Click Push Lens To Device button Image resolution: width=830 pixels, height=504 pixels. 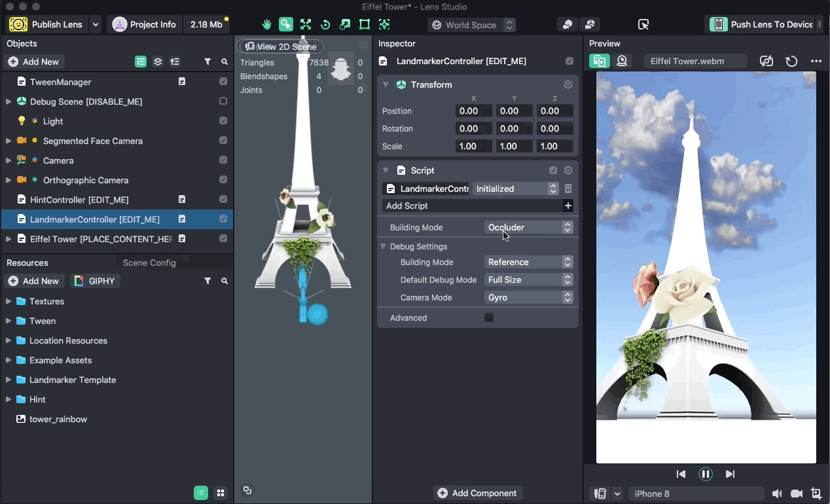click(x=763, y=25)
